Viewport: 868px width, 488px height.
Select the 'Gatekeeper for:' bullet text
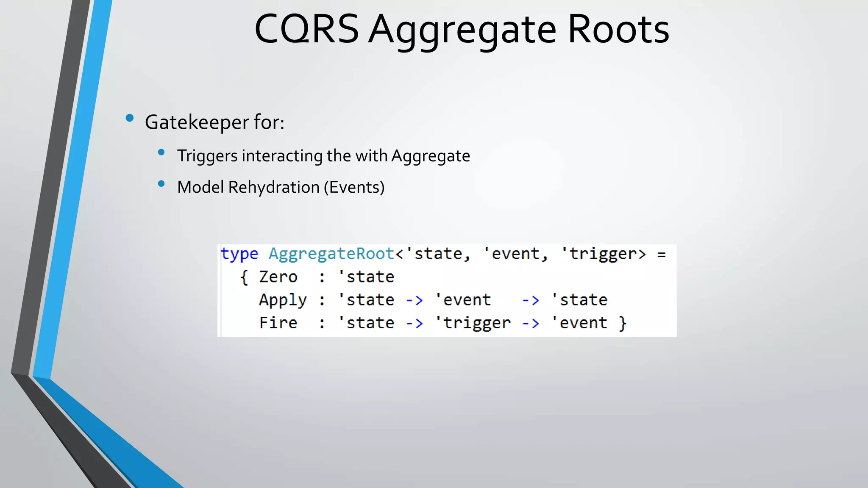point(214,122)
